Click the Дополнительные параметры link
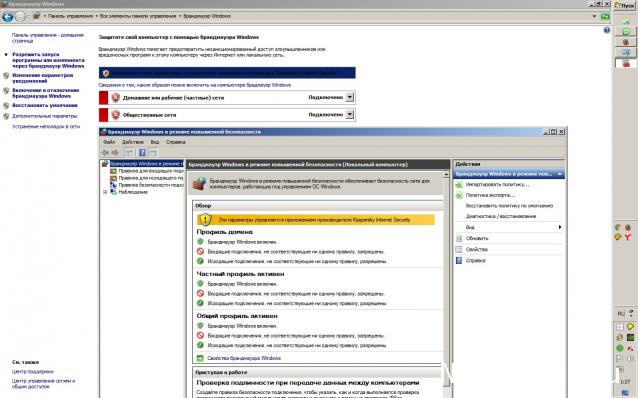 tap(44, 116)
